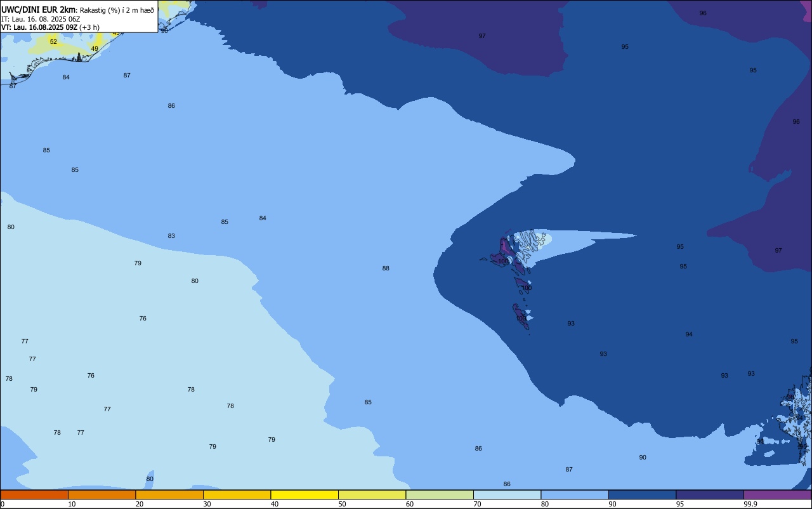Click the 0–10 dark orange legend swatch
The height and width of the screenshot is (509, 812).
coord(34,494)
